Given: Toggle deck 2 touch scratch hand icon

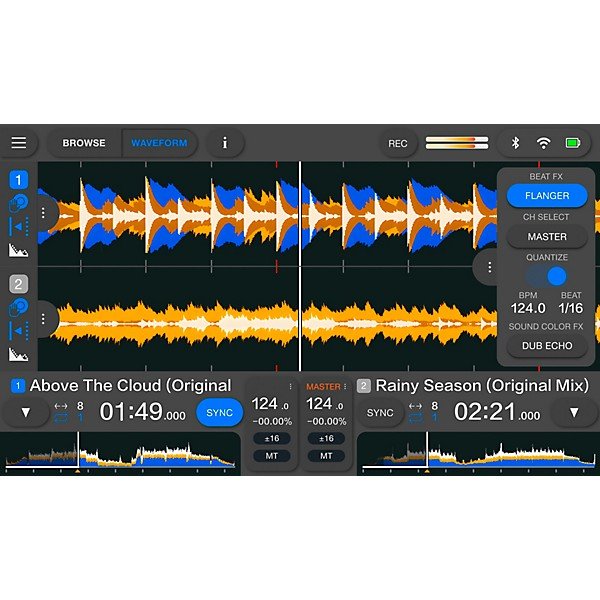Looking at the screenshot, I should [x=18, y=307].
